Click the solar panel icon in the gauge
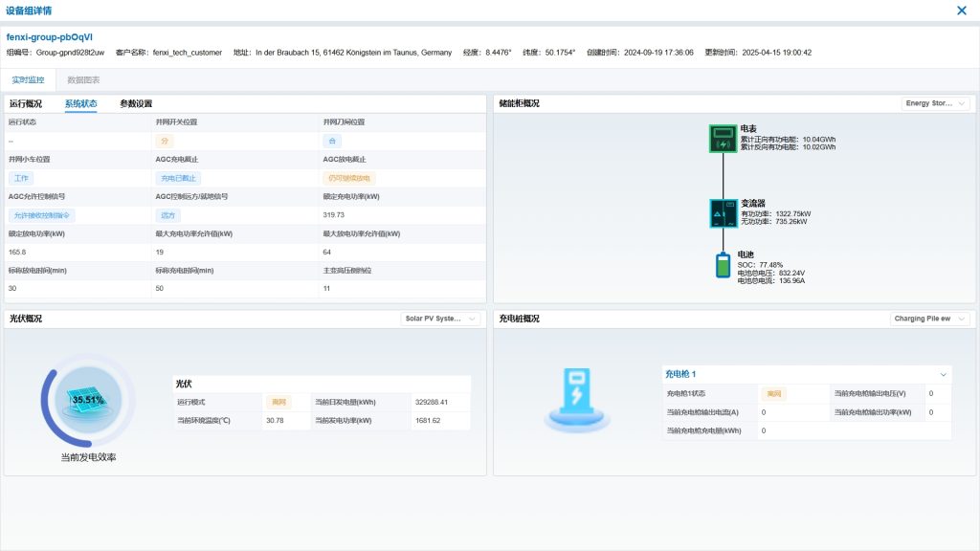 coord(87,402)
